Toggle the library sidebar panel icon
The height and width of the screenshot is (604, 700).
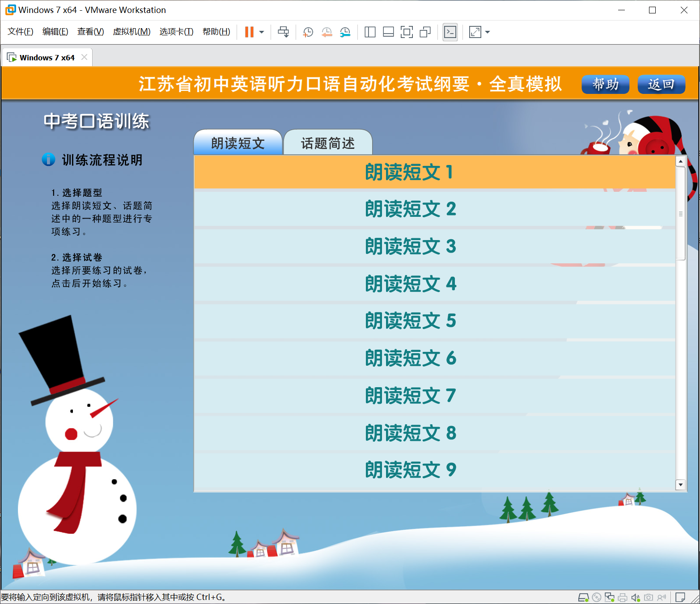pos(370,32)
